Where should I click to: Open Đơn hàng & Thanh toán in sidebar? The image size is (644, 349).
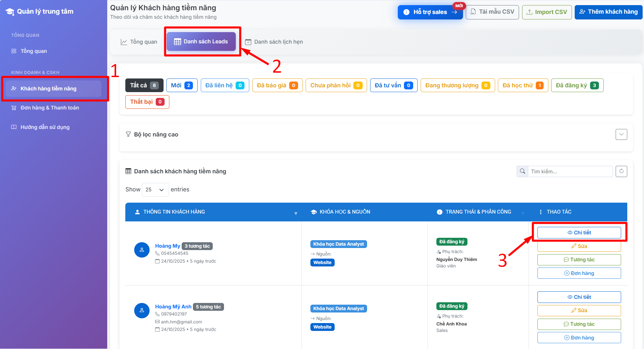pos(50,108)
